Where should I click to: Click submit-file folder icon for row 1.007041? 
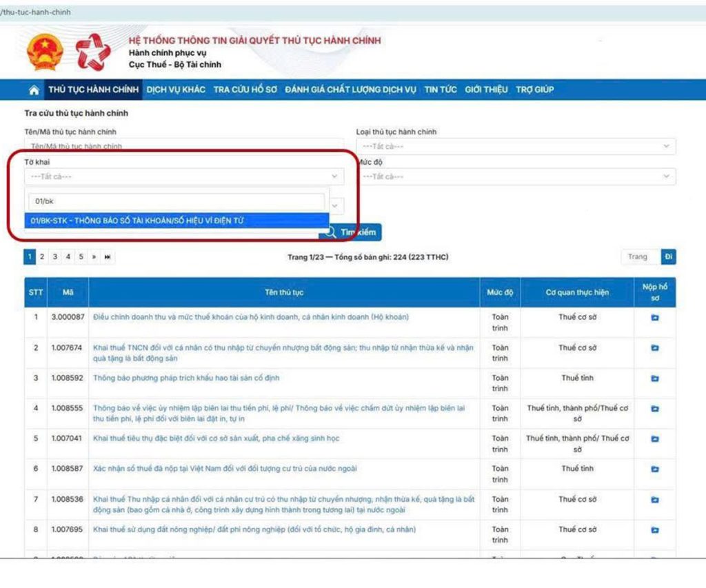click(x=654, y=439)
